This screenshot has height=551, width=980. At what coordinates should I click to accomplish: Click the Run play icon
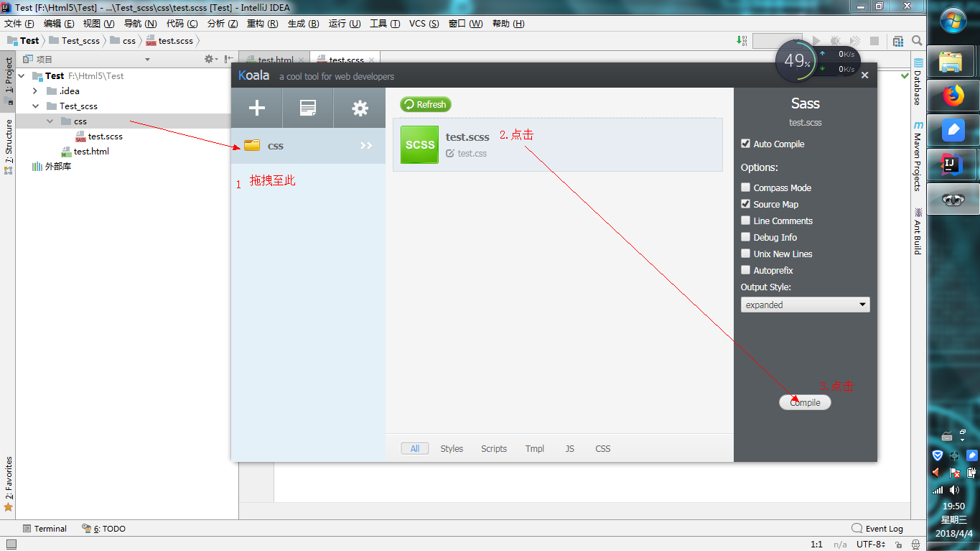[816, 41]
